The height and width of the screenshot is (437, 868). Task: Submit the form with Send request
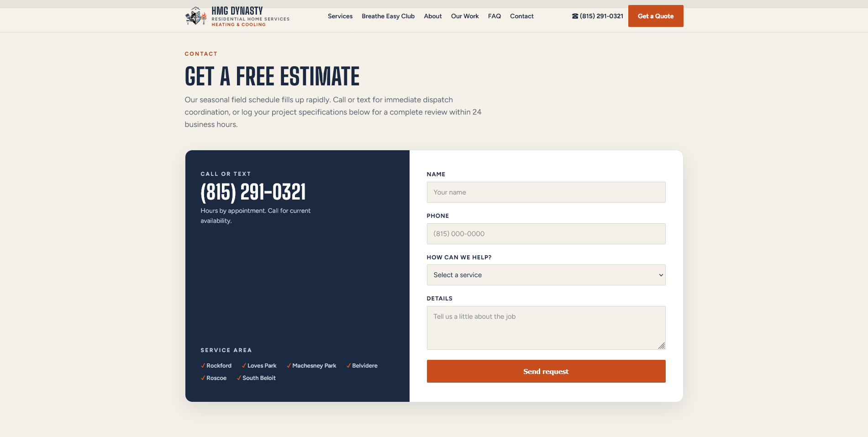pyautogui.click(x=546, y=371)
